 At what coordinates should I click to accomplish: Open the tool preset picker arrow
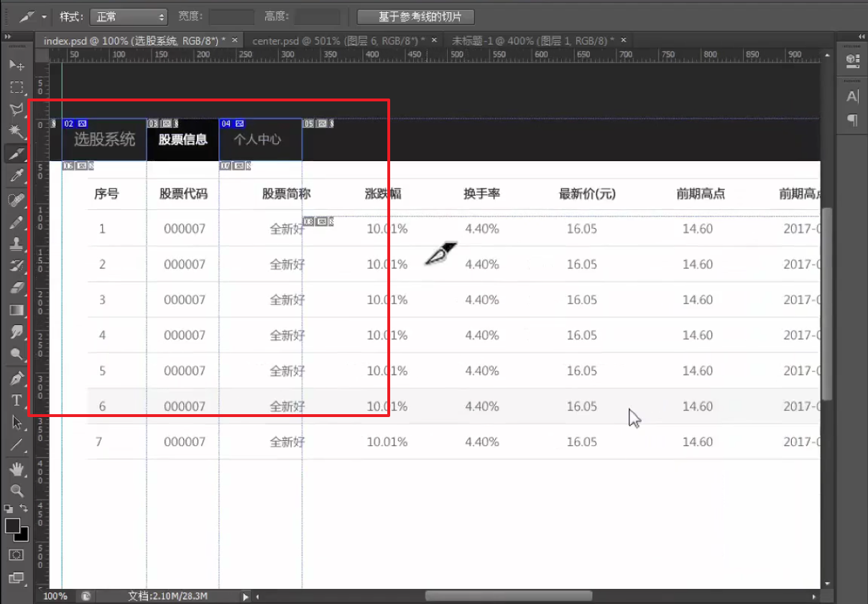coord(45,17)
